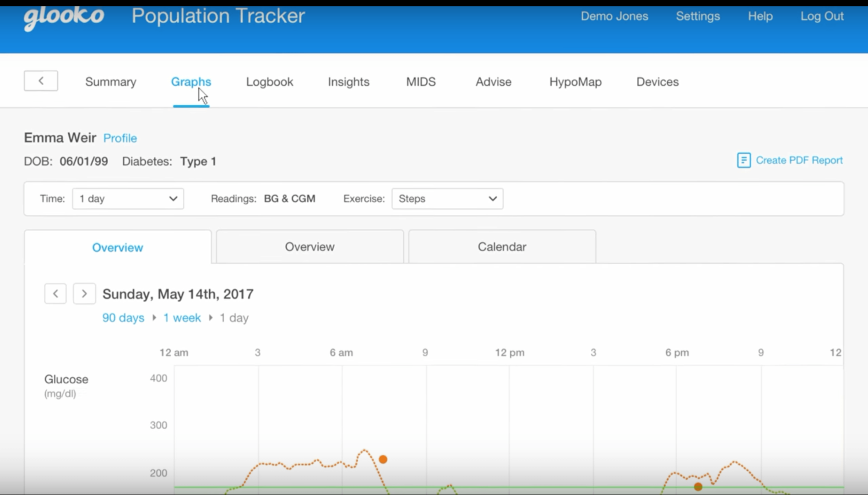Open the Exercise selector showing Steps
868x495 pixels.
(x=447, y=199)
